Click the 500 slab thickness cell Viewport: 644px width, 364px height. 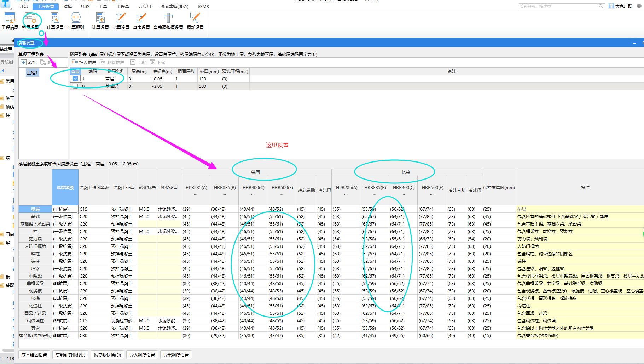pyautogui.click(x=209, y=86)
